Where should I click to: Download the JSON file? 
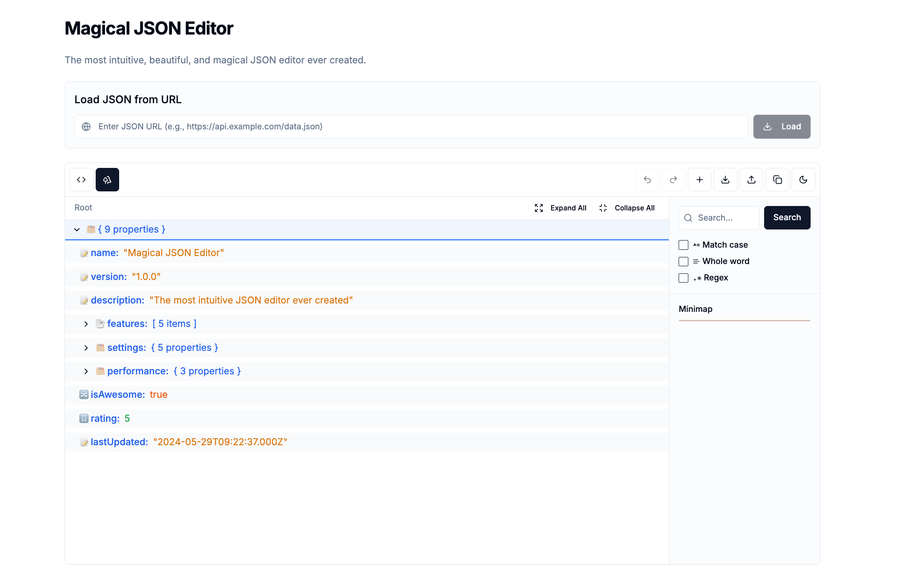(x=725, y=179)
